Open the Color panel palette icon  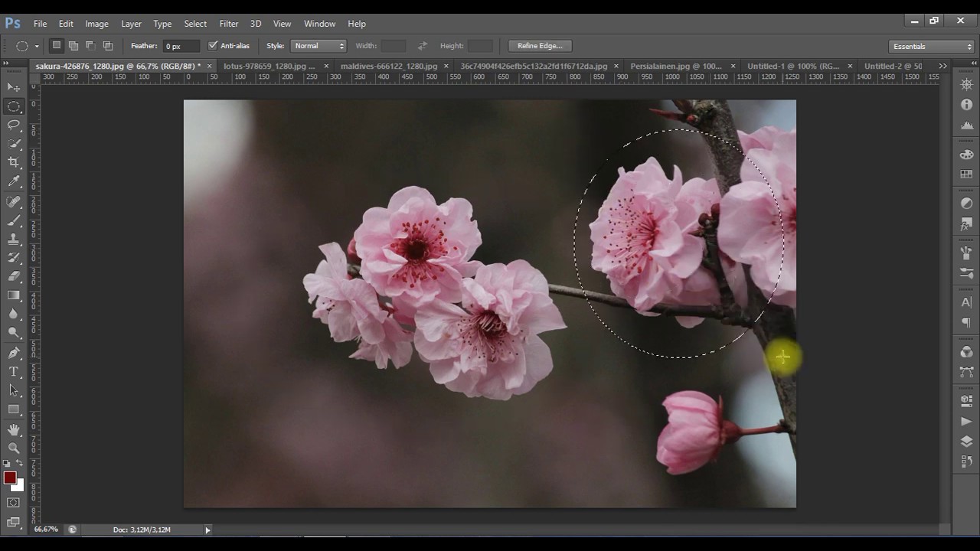(966, 155)
